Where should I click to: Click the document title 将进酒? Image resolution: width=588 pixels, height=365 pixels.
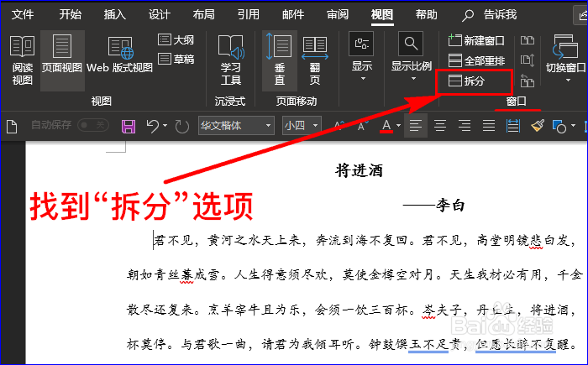point(359,171)
